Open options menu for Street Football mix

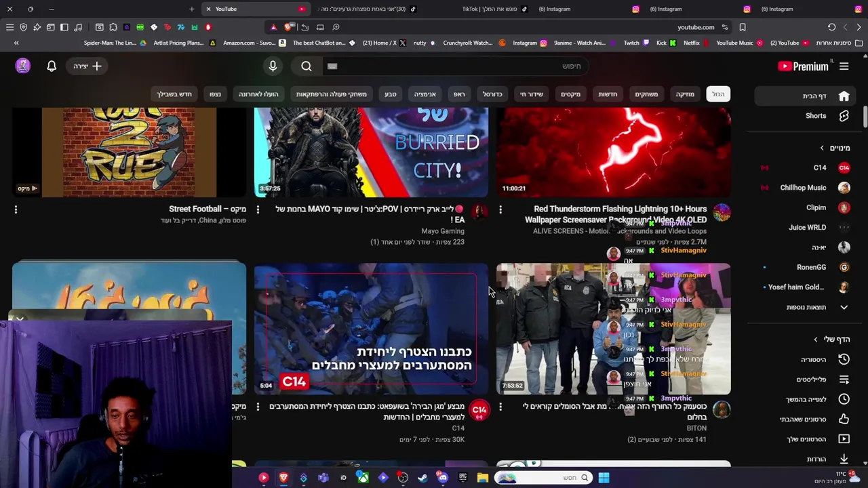point(16,209)
